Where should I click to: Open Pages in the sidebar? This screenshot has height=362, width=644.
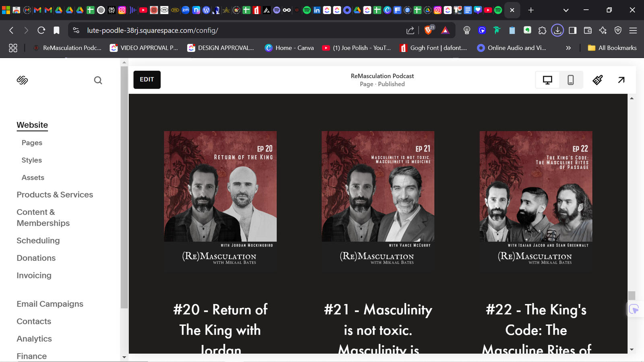tap(32, 142)
